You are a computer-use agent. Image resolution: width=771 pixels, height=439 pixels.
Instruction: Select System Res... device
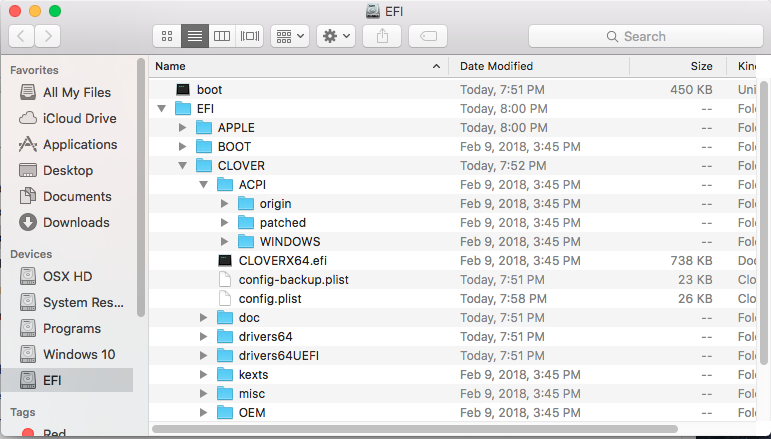pos(67,302)
